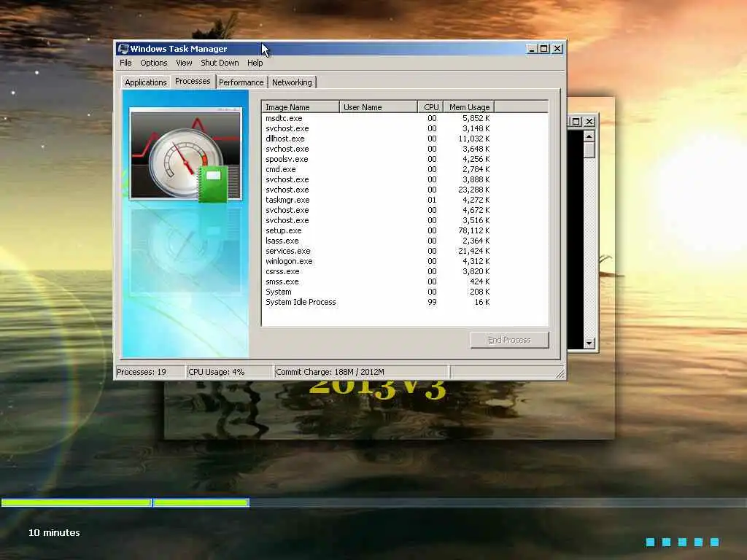Click the End Process button

click(x=509, y=340)
